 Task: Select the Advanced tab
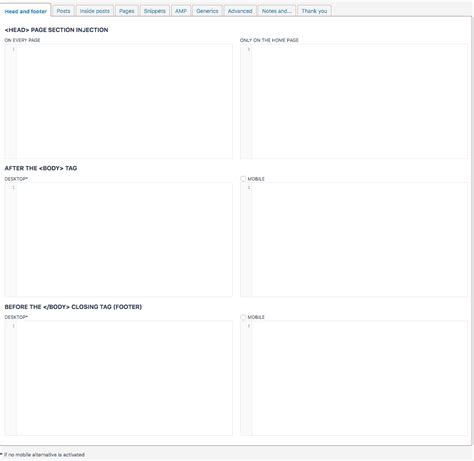240,11
